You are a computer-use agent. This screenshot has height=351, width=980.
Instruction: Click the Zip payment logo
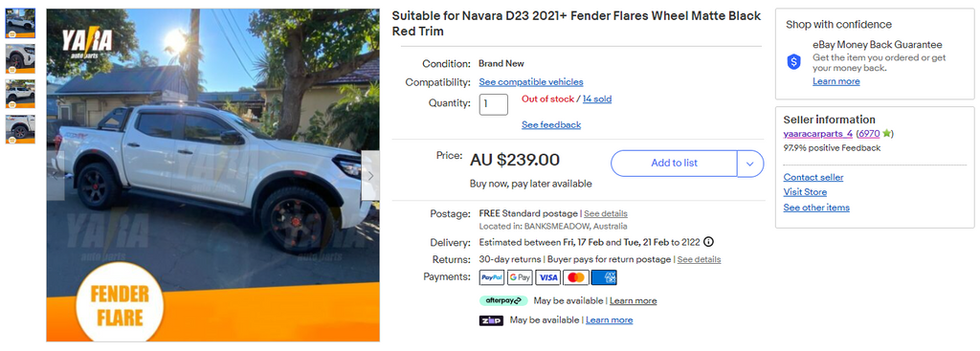(491, 320)
